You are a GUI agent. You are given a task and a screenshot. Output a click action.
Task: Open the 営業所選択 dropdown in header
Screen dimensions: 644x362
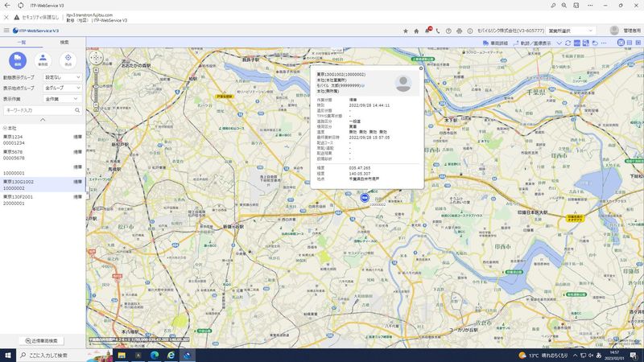(572, 31)
